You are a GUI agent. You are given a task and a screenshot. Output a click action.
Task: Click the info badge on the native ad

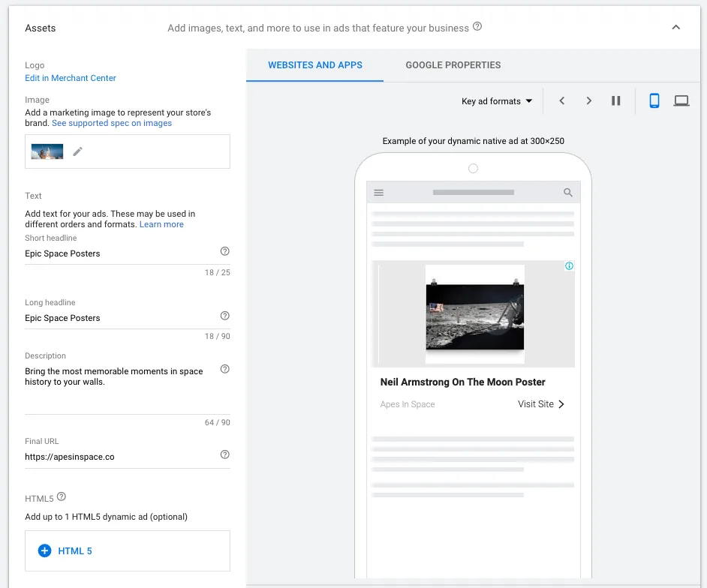[569, 265]
